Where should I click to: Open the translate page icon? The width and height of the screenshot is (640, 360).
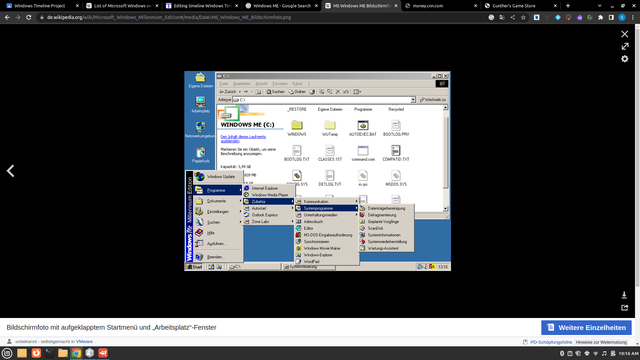(x=502, y=18)
